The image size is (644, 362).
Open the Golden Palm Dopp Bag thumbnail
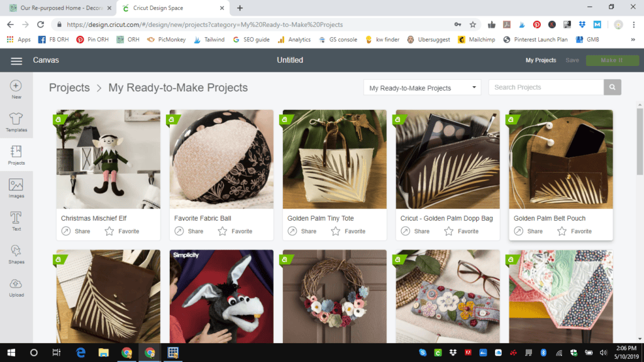[448, 159]
